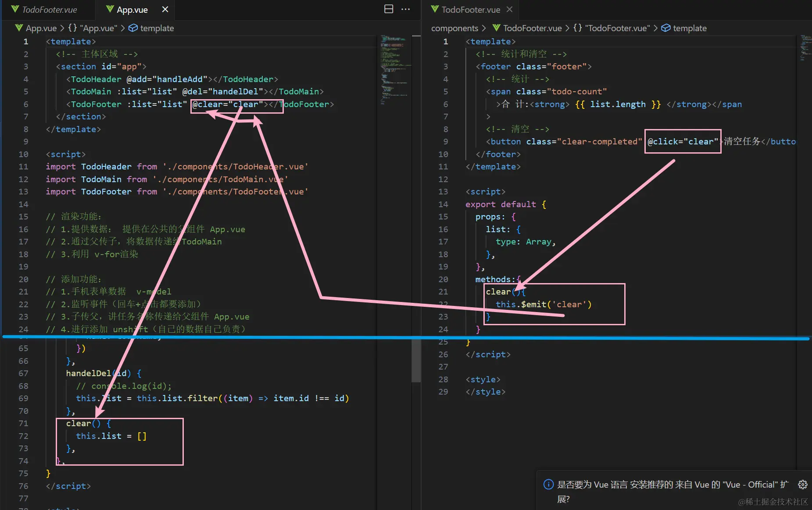Click the Vue icon on the left TodoFooter.vue tab
Image resolution: width=812 pixels, height=510 pixels.
pos(15,9)
